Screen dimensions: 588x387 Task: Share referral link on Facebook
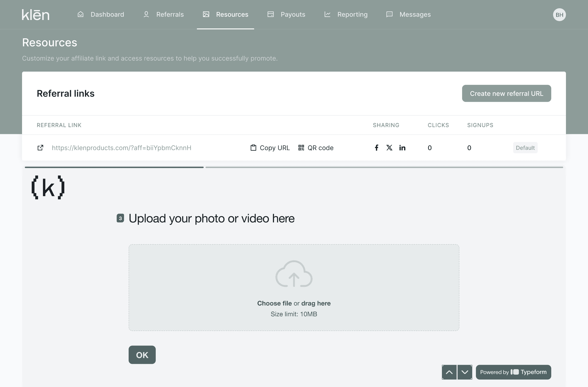(376, 148)
